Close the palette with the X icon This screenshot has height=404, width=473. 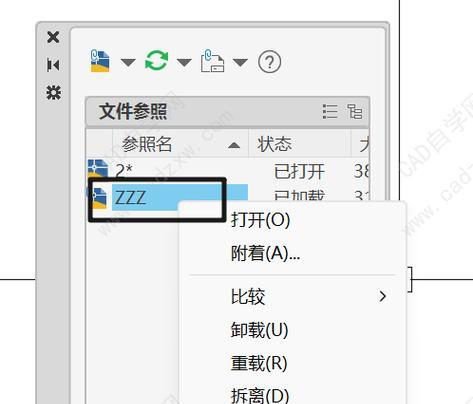point(53,37)
